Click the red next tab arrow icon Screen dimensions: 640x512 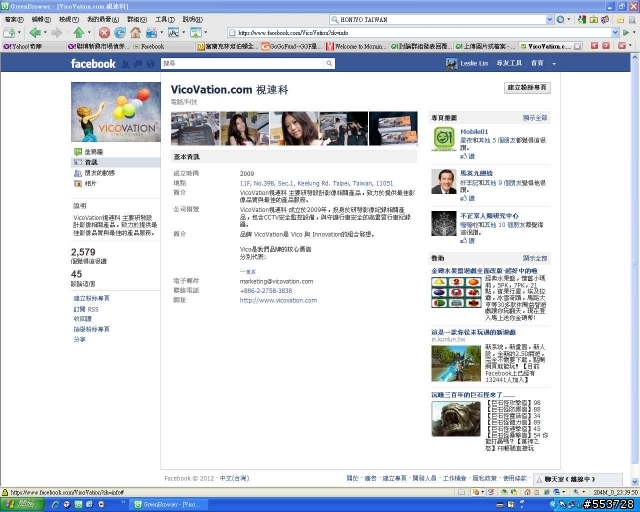click(x=606, y=46)
